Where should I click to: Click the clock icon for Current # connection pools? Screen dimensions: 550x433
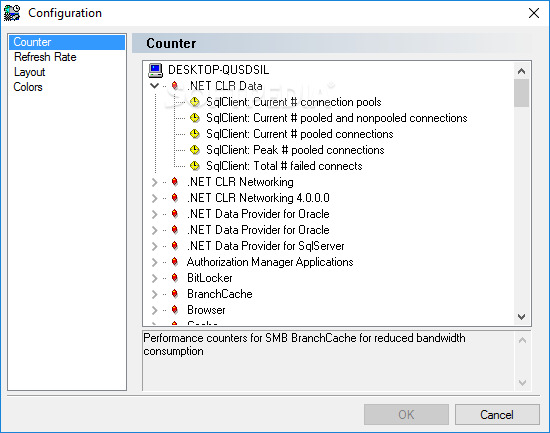[x=195, y=102]
